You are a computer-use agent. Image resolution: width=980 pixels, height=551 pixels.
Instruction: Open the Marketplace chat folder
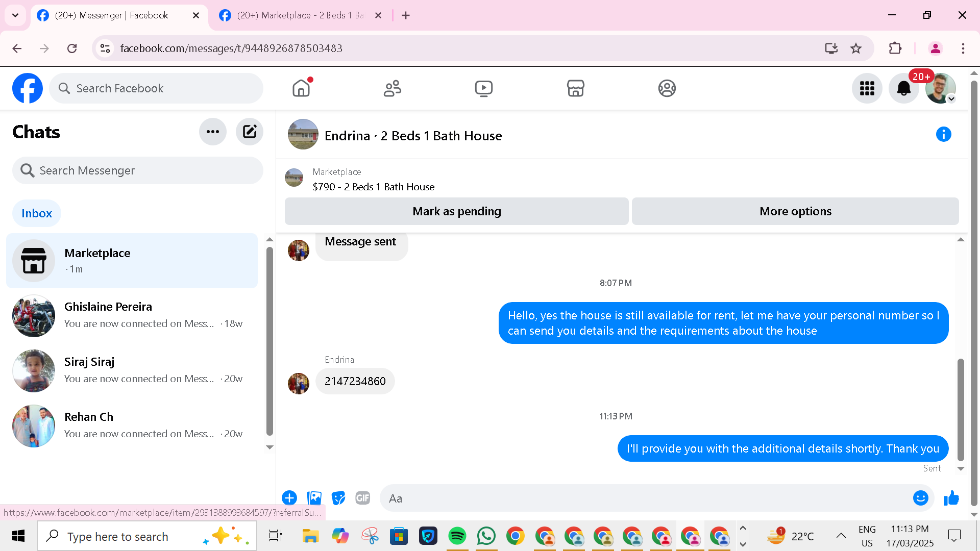pos(132,261)
